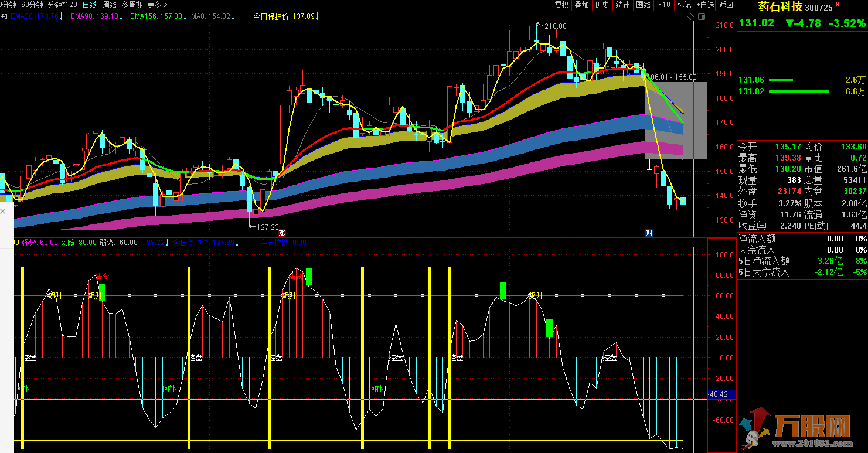The height and width of the screenshot is (453, 868).
Task: Add stock via +自选 button
Action: (x=705, y=5)
